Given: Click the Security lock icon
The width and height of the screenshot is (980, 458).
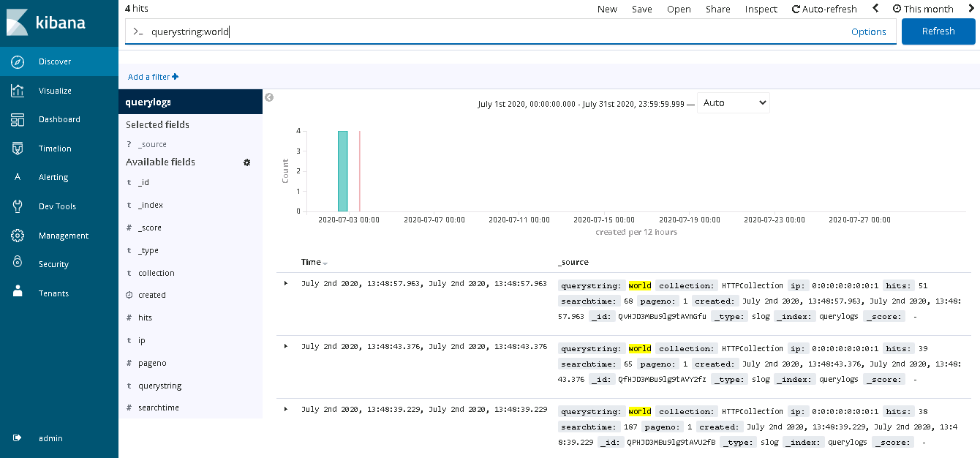Looking at the screenshot, I should click(18, 263).
